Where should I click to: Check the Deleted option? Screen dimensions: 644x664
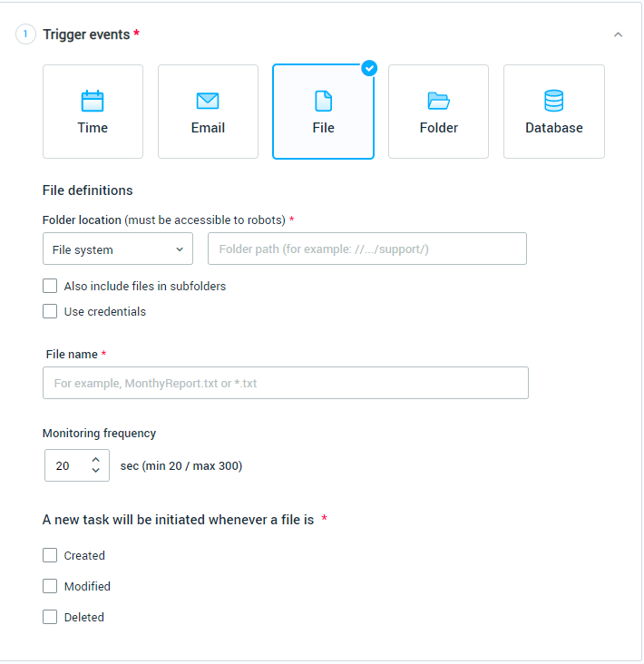click(x=50, y=617)
